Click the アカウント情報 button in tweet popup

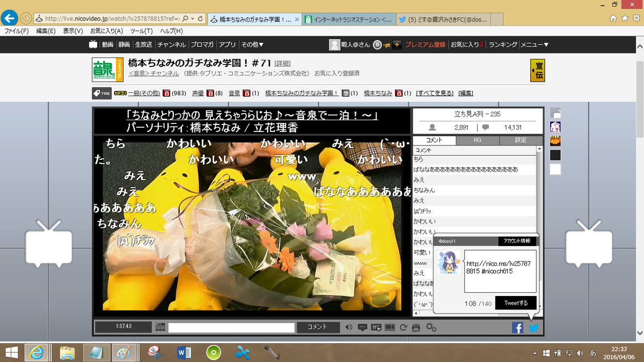click(x=517, y=241)
